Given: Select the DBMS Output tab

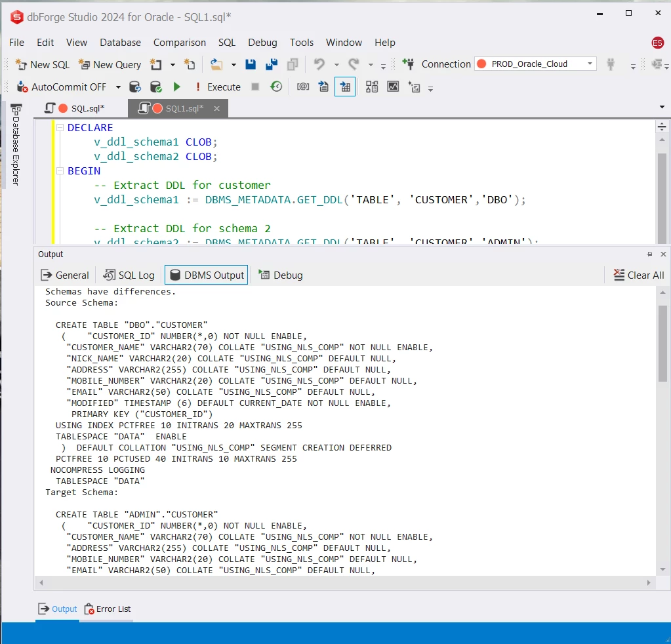Looking at the screenshot, I should 206,275.
